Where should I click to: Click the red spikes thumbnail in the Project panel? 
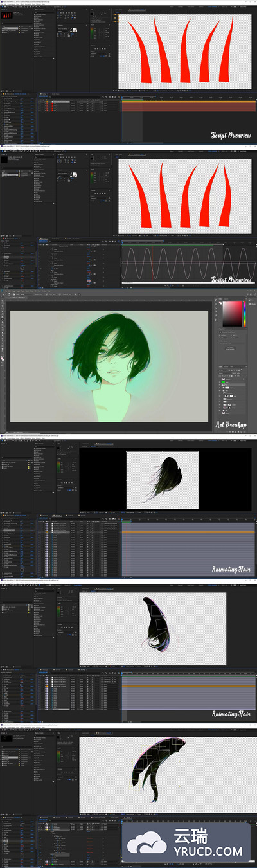pyautogui.click(x=6, y=15)
